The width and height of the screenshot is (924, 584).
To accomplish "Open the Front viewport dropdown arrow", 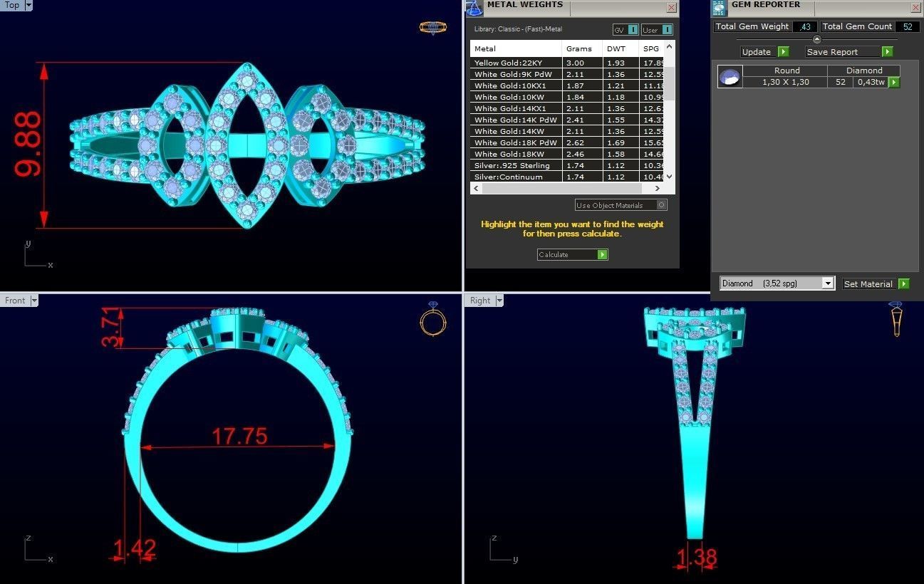I will 33,301.
